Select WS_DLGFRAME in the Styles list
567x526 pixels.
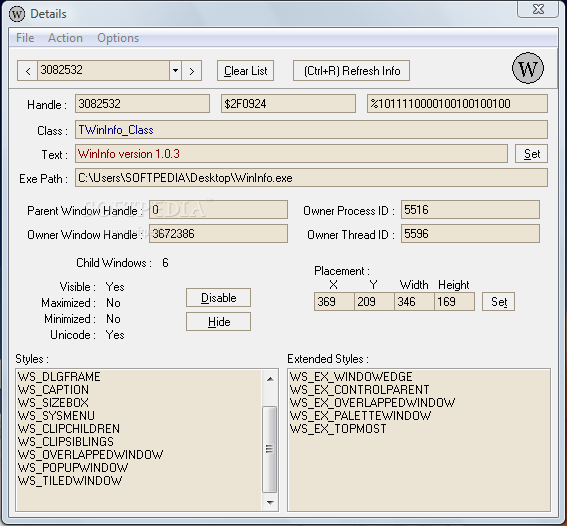(x=59, y=377)
